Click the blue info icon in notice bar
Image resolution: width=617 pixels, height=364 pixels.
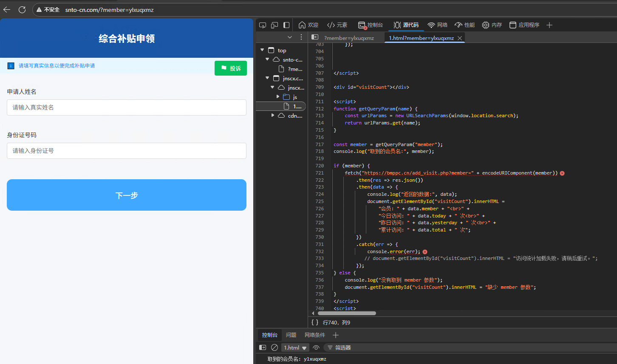(x=11, y=66)
